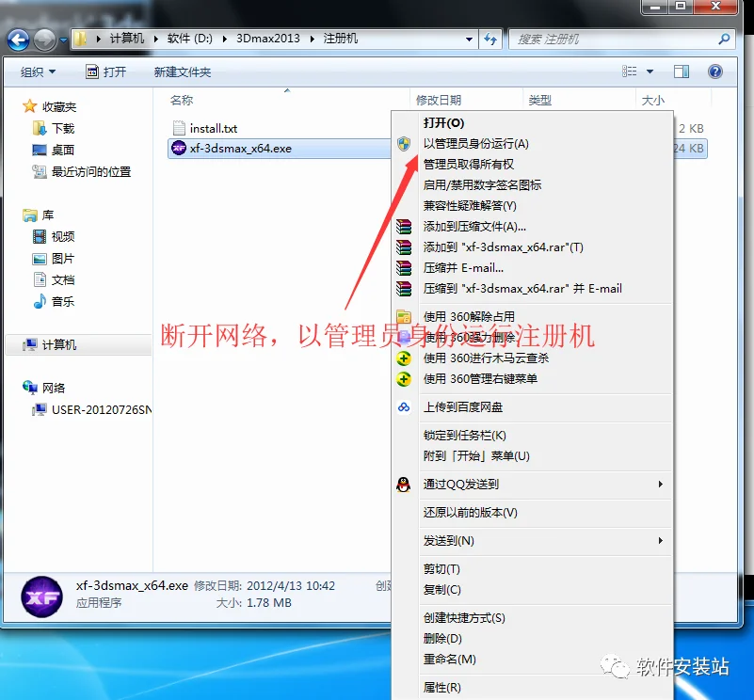The image size is (754, 700).
Task: Open the 文档 library
Action: click(54, 279)
